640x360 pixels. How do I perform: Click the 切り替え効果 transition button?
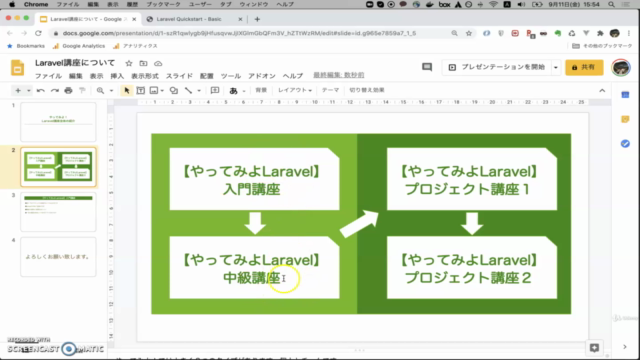(x=367, y=90)
